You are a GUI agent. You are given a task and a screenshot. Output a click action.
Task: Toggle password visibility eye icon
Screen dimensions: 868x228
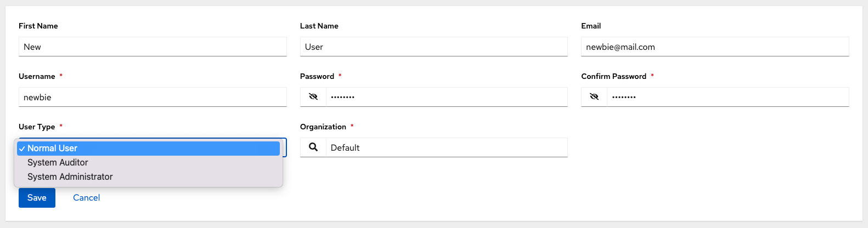click(x=313, y=97)
